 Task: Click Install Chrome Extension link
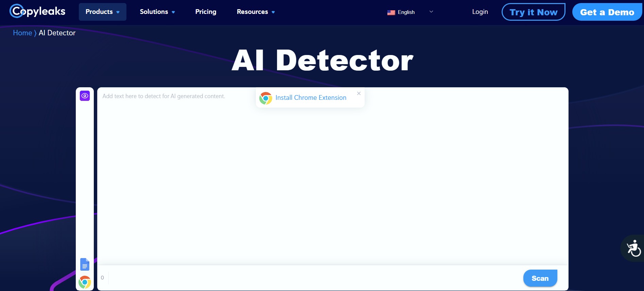311,98
